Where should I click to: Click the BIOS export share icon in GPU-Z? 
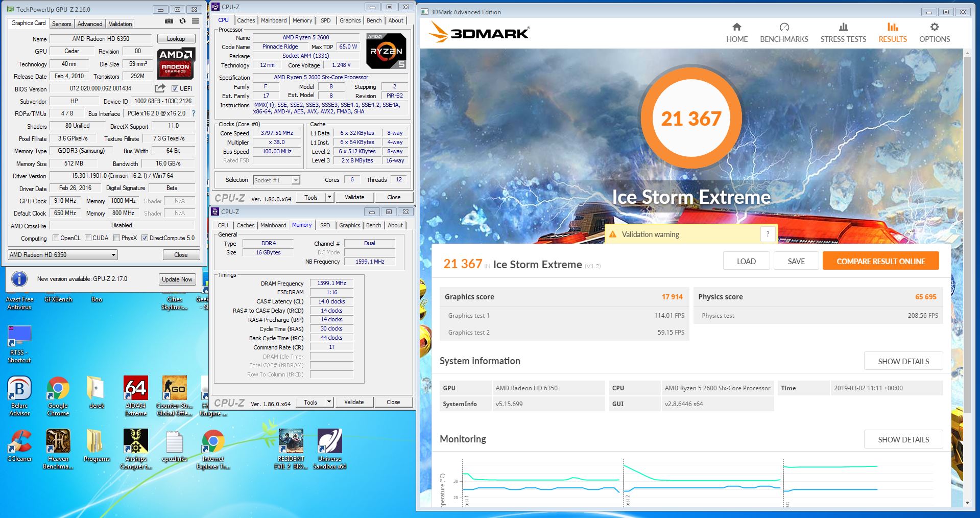pos(160,88)
